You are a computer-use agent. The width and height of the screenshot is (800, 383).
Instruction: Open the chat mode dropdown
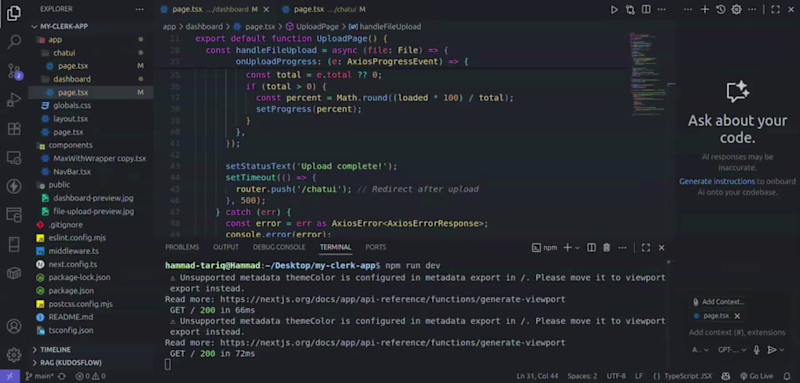700,350
